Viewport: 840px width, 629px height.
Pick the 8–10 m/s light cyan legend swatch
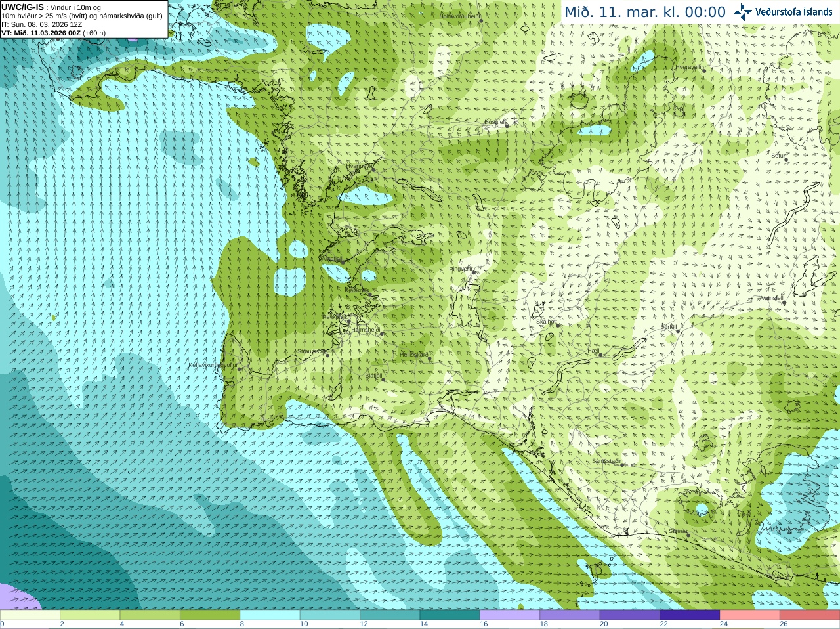pos(270,615)
